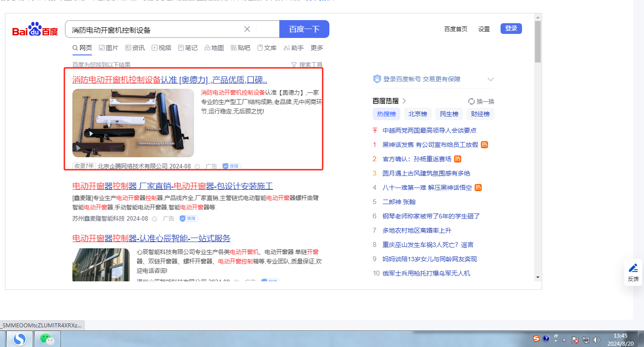Expand the dropdown beside 北京企腾网络技术有限公司 2024-08
The image size is (644, 347).
[198, 167]
